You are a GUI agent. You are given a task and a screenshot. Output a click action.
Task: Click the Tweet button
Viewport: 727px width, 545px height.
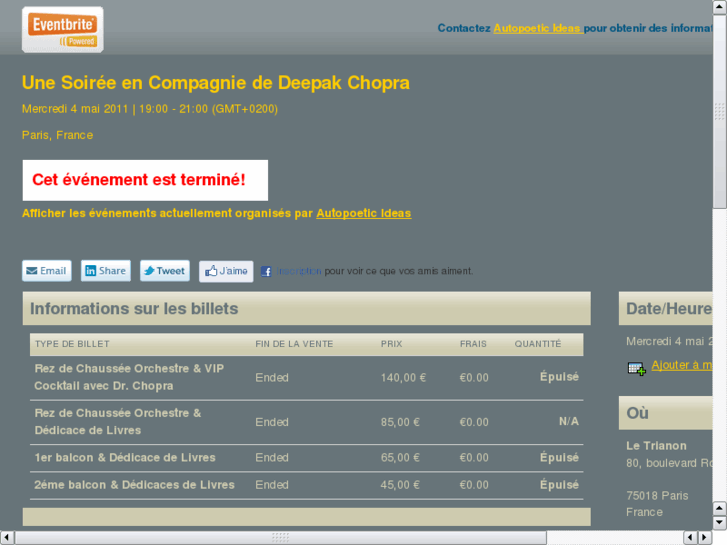pos(165,271)
